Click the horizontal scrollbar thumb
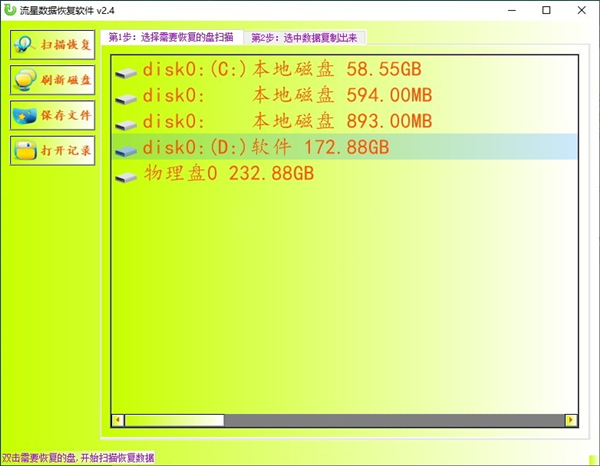600x466 pixels. (x=173, y=420)
